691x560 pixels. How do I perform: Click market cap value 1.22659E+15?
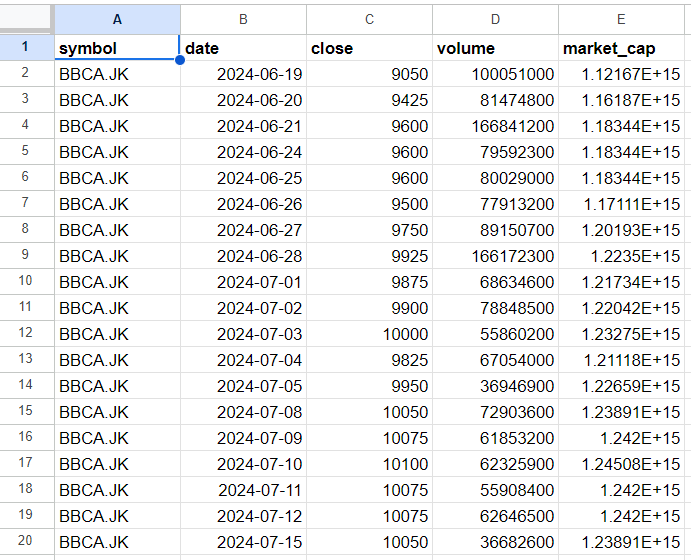point(621,386)
